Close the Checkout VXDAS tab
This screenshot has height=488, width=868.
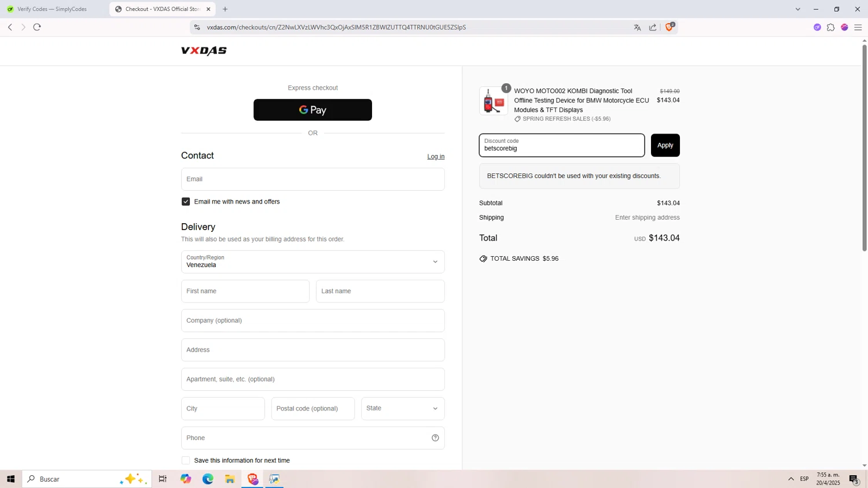(208, 9)
